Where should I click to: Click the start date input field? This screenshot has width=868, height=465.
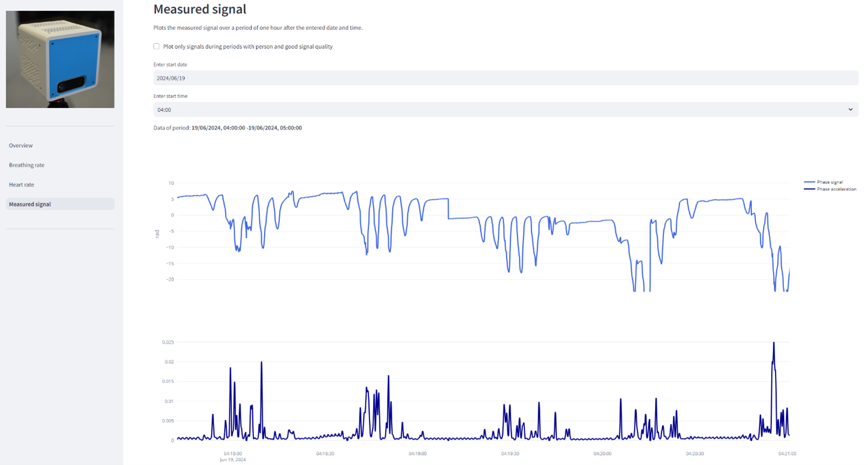click(505, 78)
